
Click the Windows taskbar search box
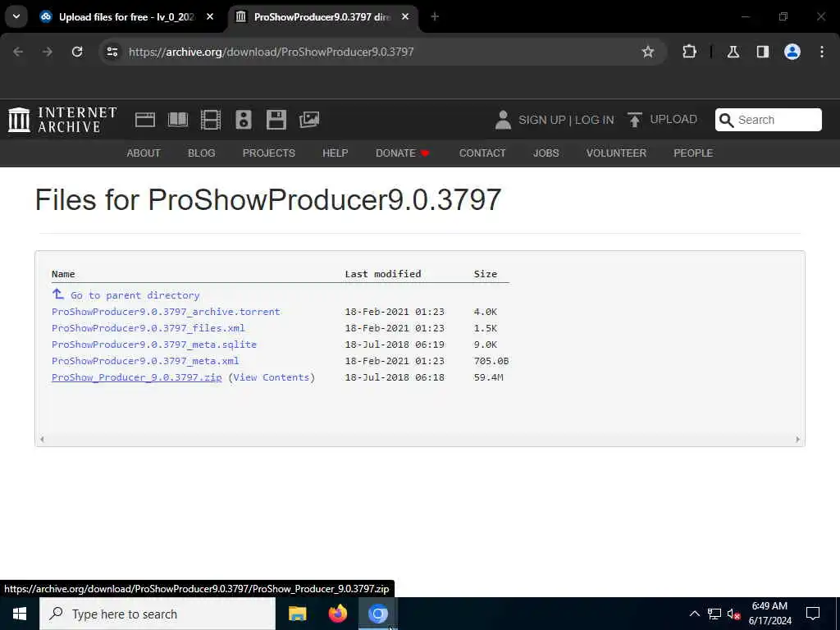[157, 614]
